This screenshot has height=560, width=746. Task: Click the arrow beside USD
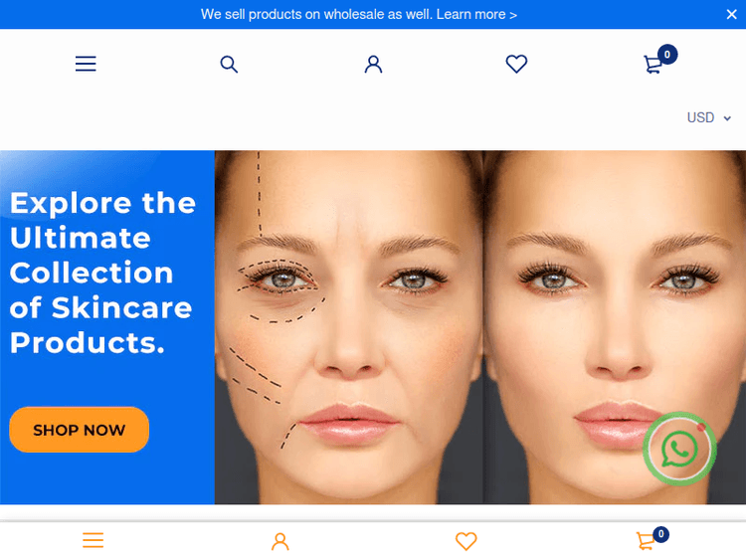(727, 118)
